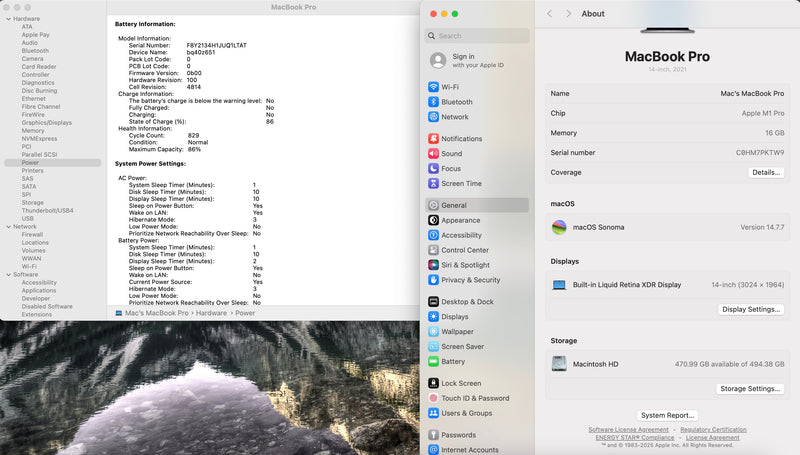Select Disabled Software in System Report sidebar
Image resolution: width=800 pixels, height=455 pixels.
[x=47, y=307]
